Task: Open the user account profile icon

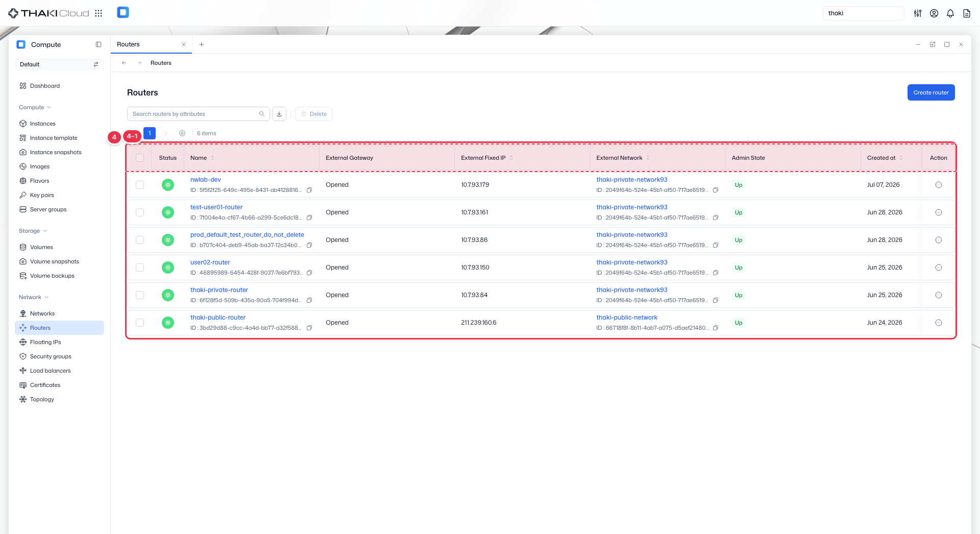Action: [x=934, y=13]
